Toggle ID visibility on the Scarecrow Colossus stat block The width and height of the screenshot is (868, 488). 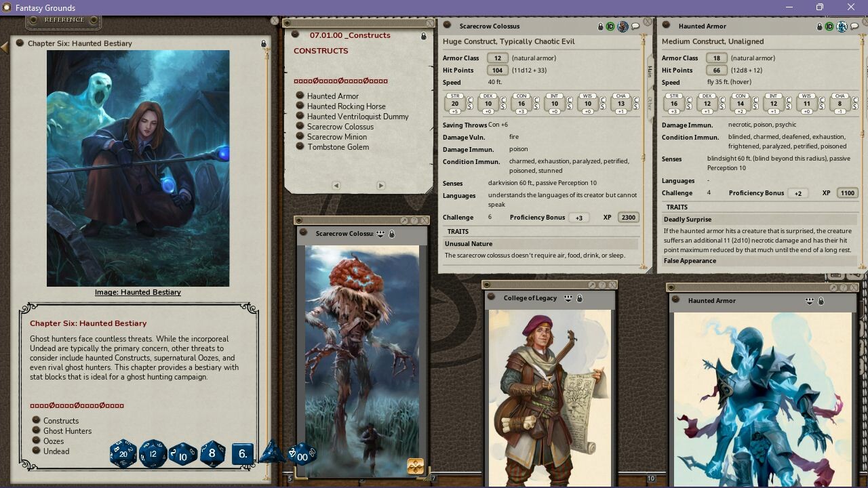point(609,26)
